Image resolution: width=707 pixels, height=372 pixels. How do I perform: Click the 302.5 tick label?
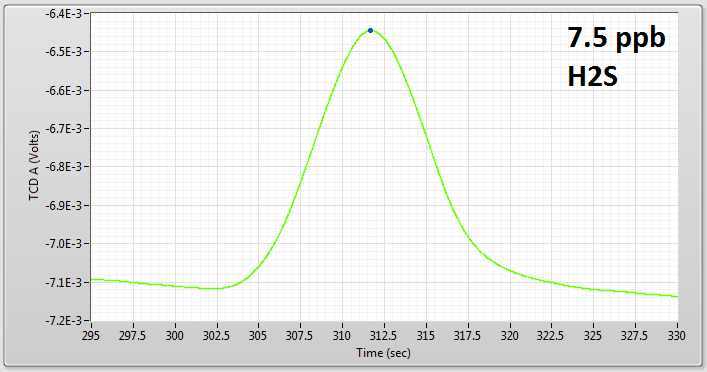(217, 336)
